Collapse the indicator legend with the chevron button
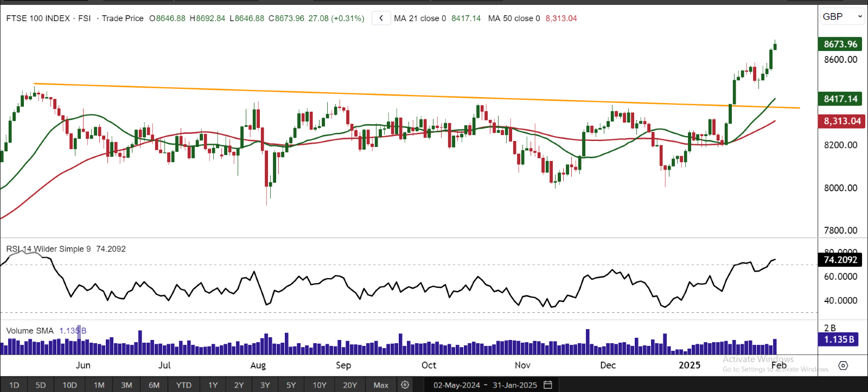868x392 pixels. [381, 18]
